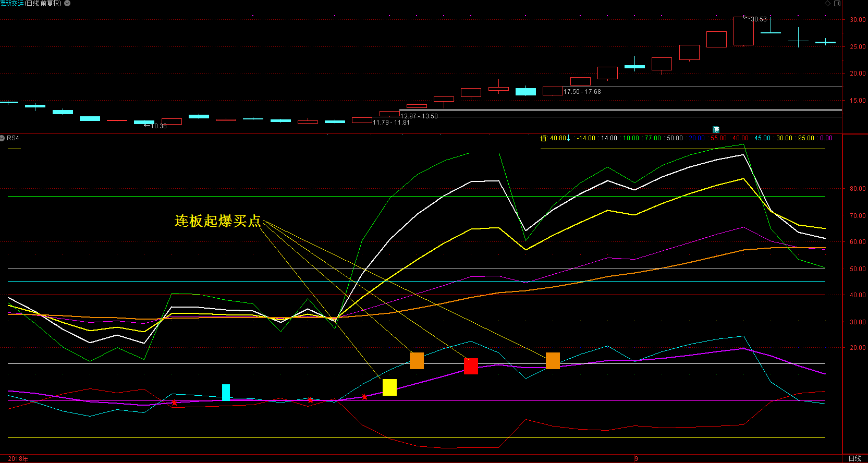This screenshot has height=463, width=868.
Task: Toggle the side panel layout icon
Action: pos(837,3)
